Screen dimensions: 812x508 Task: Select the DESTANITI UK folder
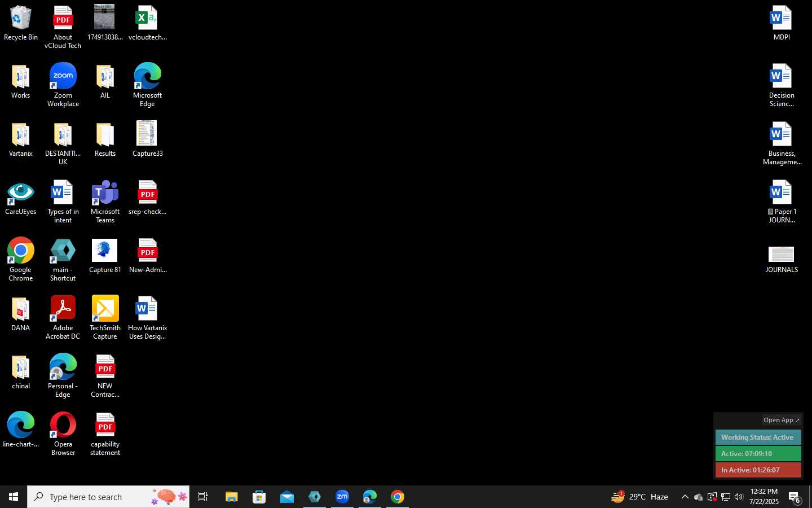point(63,144)
